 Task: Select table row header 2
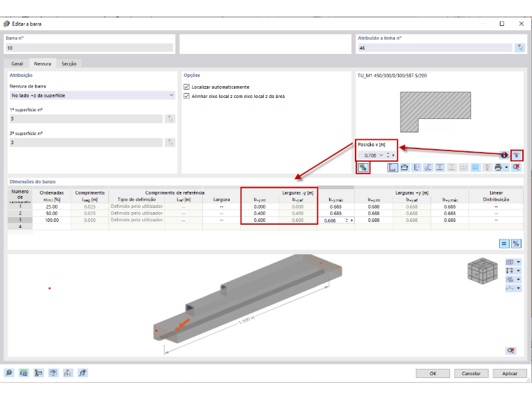pos(20,213)
